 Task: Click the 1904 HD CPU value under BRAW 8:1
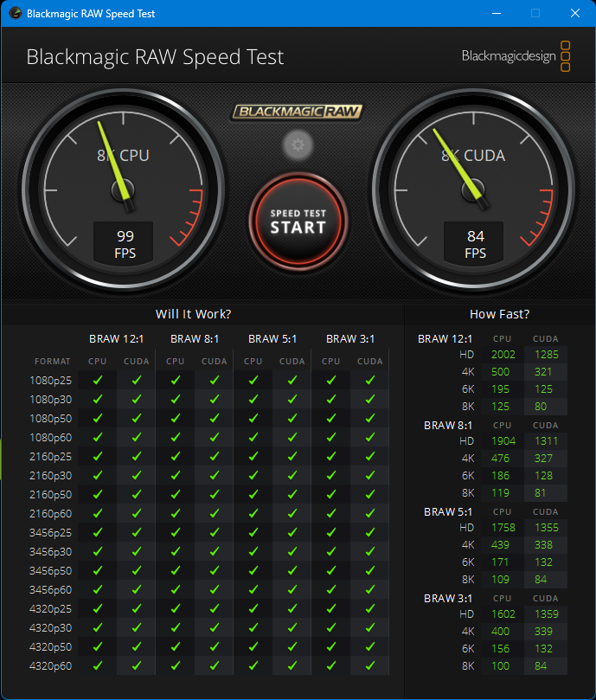click(503, 441)
